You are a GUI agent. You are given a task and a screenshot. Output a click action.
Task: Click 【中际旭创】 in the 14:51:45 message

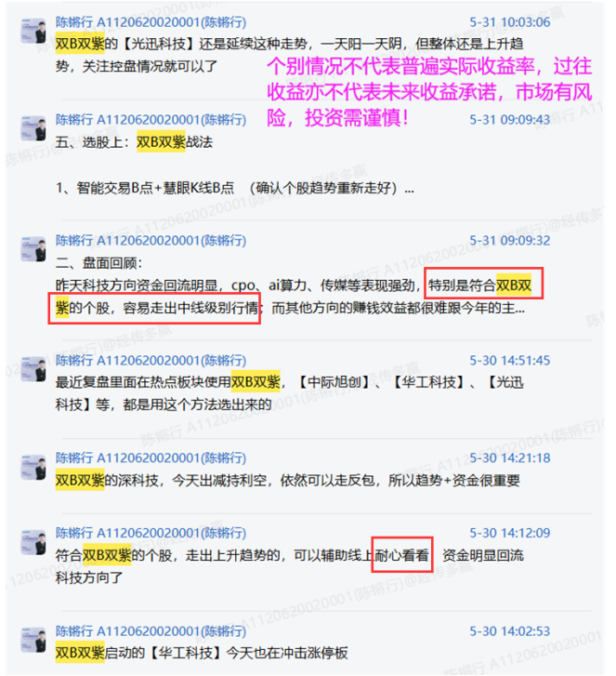click(x=334, y=382)
